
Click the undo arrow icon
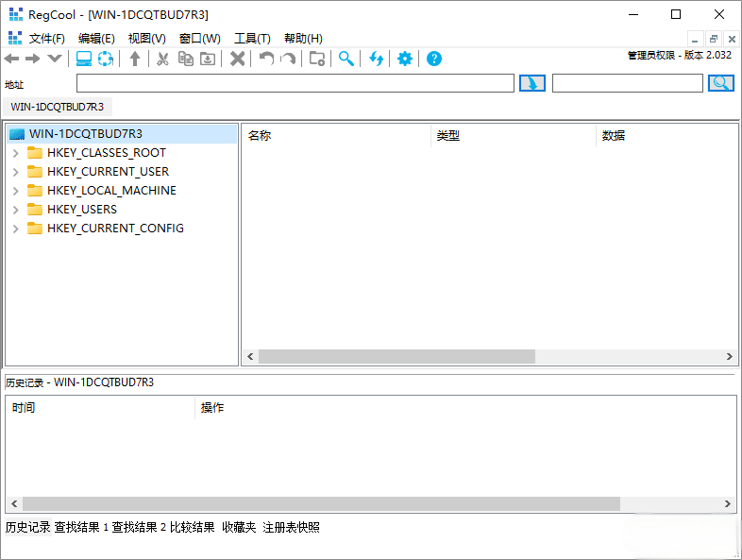tap(266, 59)
